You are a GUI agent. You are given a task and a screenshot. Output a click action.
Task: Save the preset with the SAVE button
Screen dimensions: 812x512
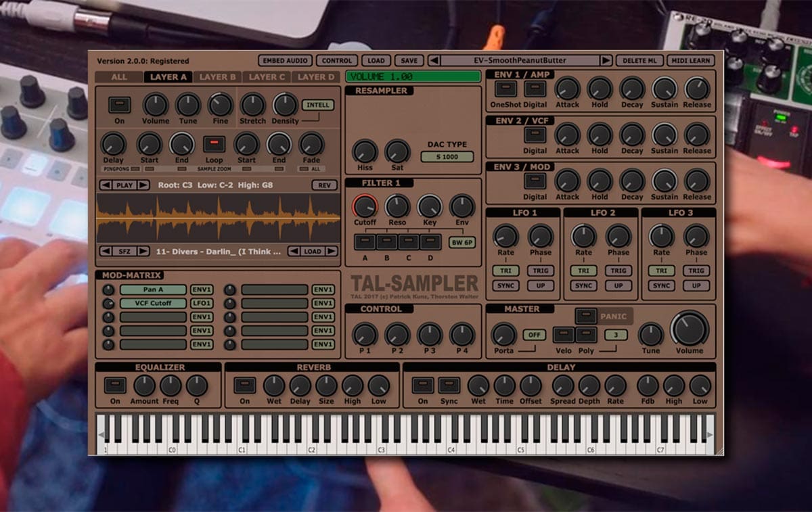click(x=408, y=61)
